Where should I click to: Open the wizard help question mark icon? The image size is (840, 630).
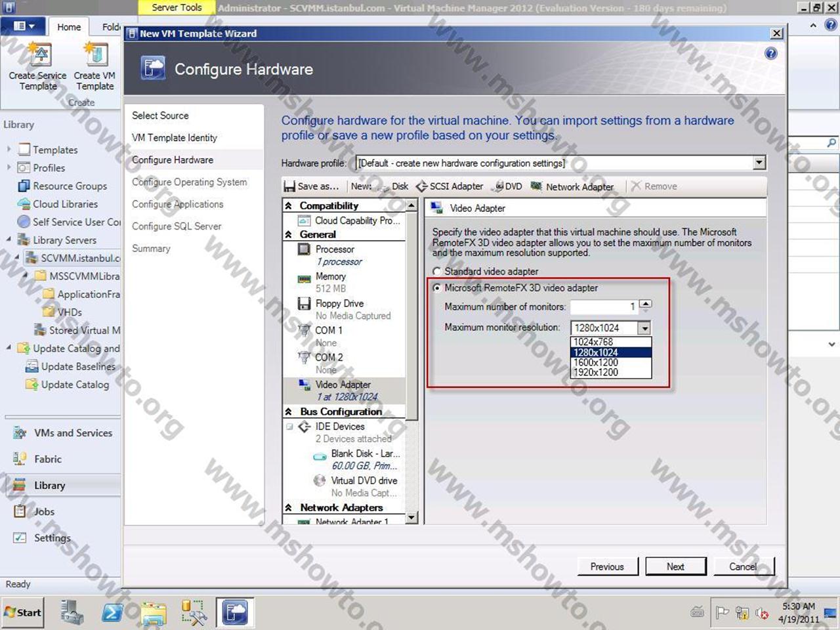click(771, 54)
